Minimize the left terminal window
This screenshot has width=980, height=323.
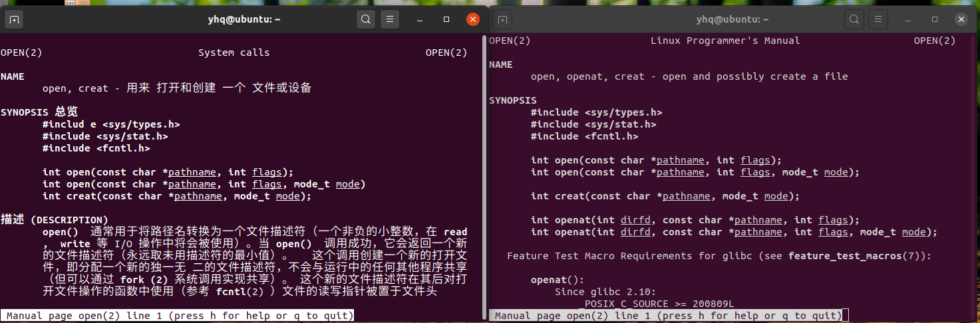[x=420, y=20]
